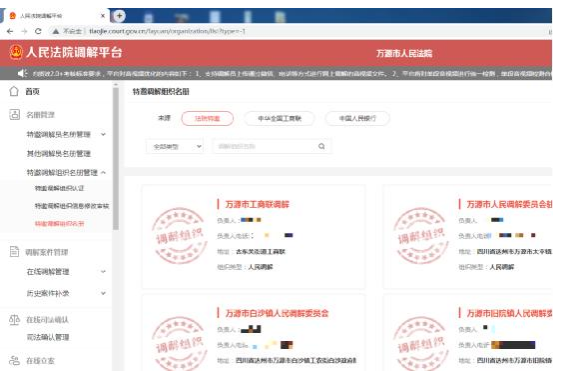Click the 万源市人民法院 header label
The image size is (574, 392).
tap(404, 53)
